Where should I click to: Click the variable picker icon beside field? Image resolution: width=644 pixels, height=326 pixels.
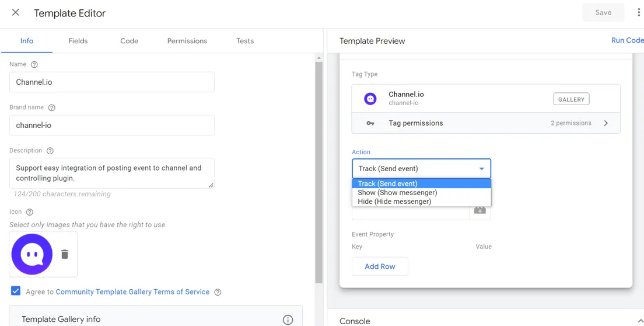480,211
